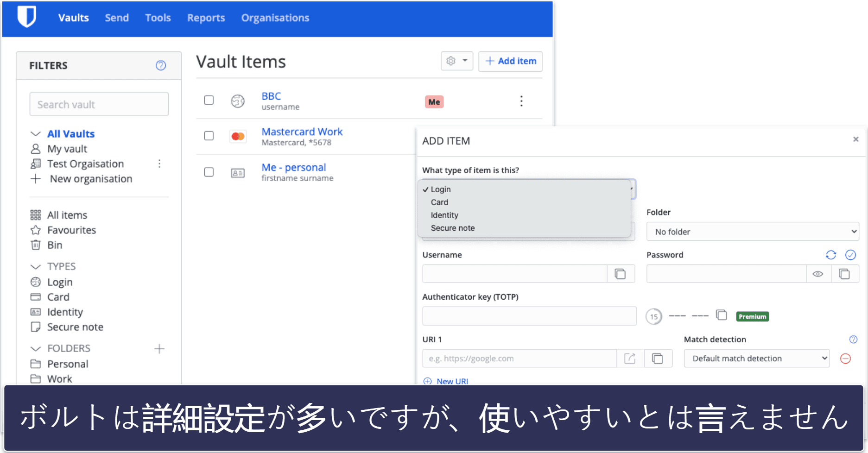Filter by Identity type in sidebar
Image resolution: width=868 pixels, height=453 pixels.
[x=65, y=312]
